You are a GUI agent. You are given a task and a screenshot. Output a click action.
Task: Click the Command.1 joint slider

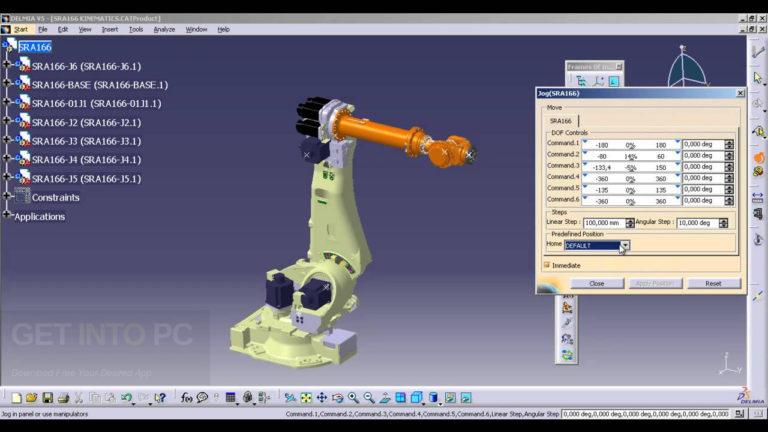(631, 144)
